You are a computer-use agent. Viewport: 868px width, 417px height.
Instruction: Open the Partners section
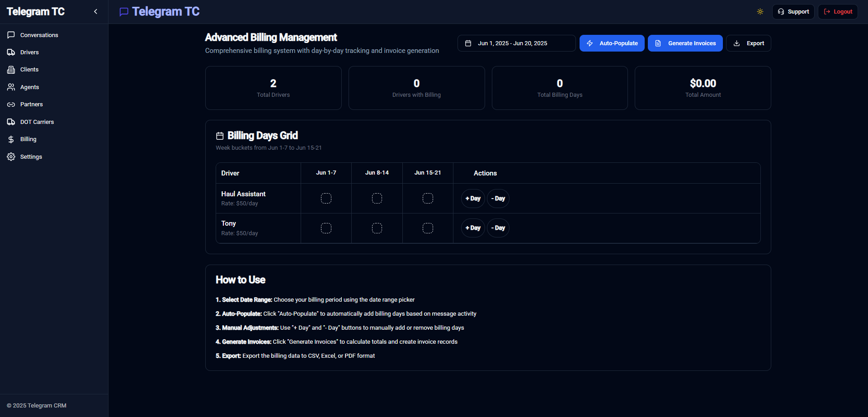pyautogui.click(x=31, y=104)
